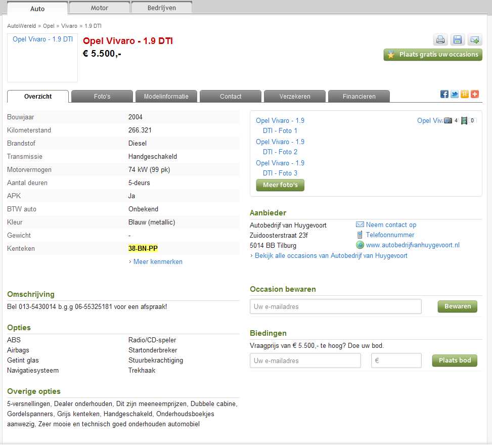Click the Neem contact op link

click(391, 225)
